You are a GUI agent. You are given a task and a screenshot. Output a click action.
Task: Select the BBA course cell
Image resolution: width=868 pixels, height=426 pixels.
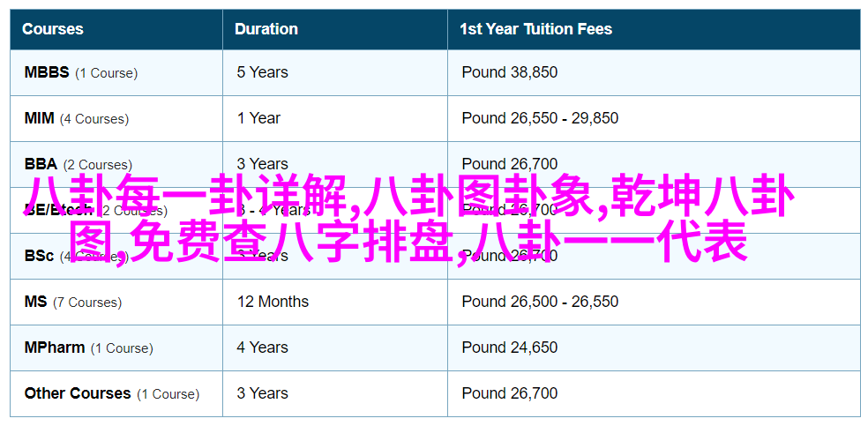pyautogui.click(x=116, y=164)
